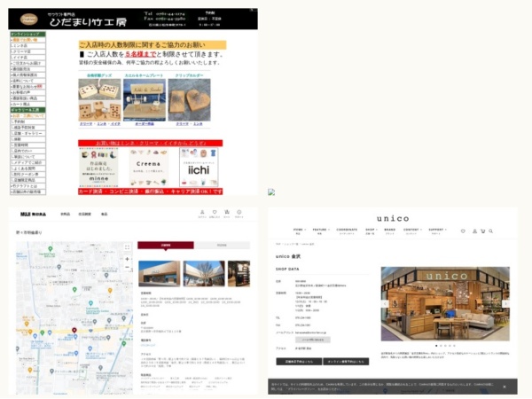The image size is (532, 399).
Task: Click the broken image placeholder icon
Action: (x=271, y=192)
